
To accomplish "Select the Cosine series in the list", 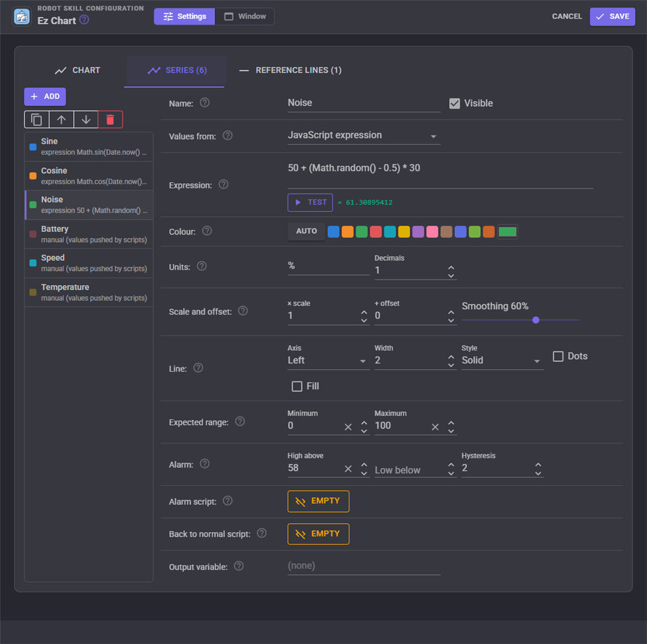I will [88, 176].
